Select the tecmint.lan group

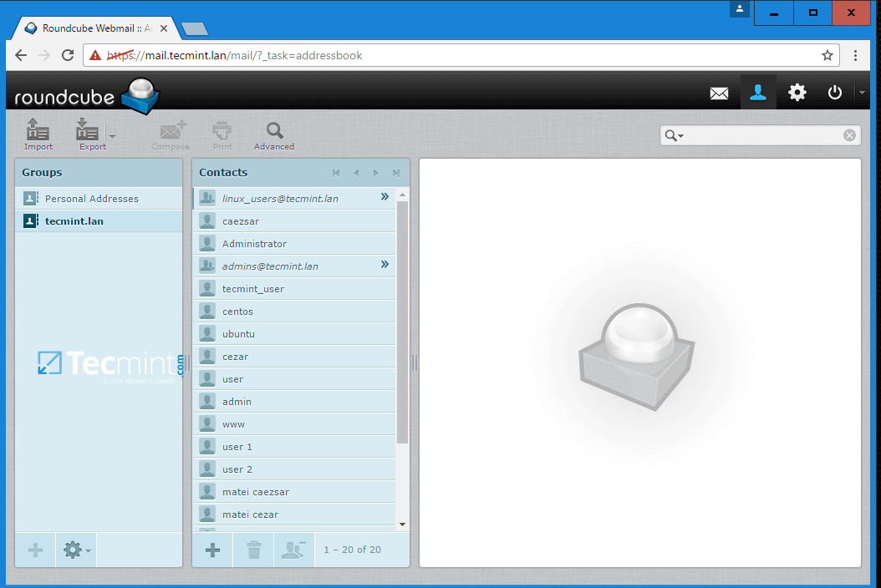click(x=74, y=220)
